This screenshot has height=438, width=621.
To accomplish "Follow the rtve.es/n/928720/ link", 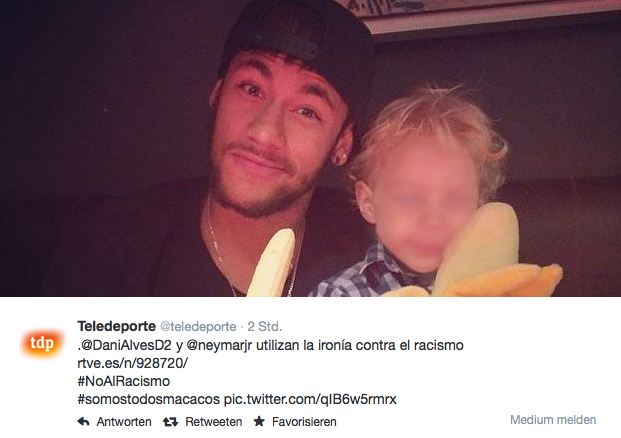I will [132, 363].
